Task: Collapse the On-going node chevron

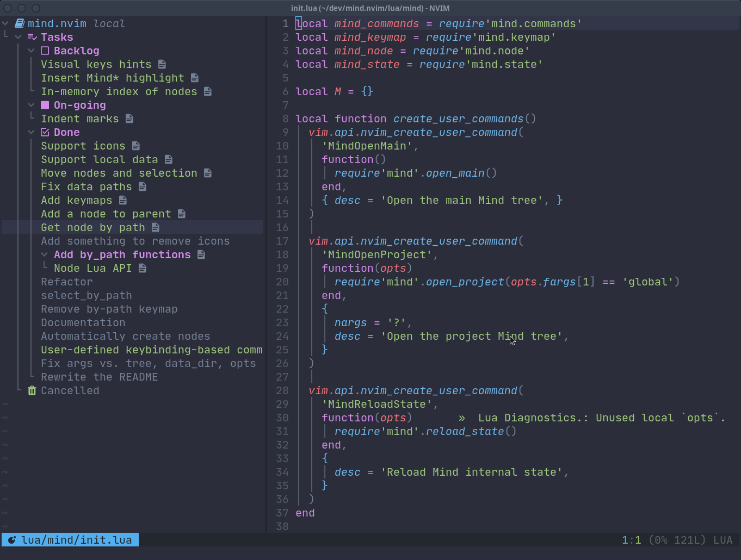Action: [31, 105]
